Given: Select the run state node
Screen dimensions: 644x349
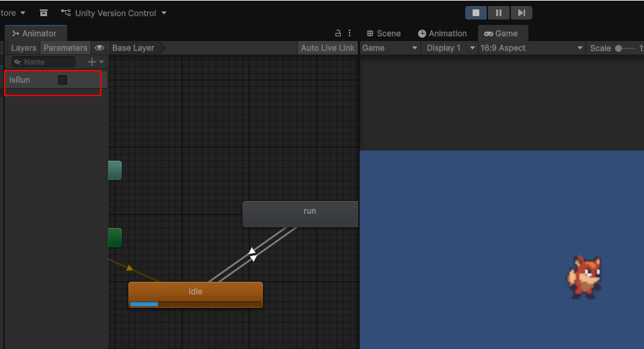Looking at the screenshot, I should pyautogui.click(x=300, y=213).
